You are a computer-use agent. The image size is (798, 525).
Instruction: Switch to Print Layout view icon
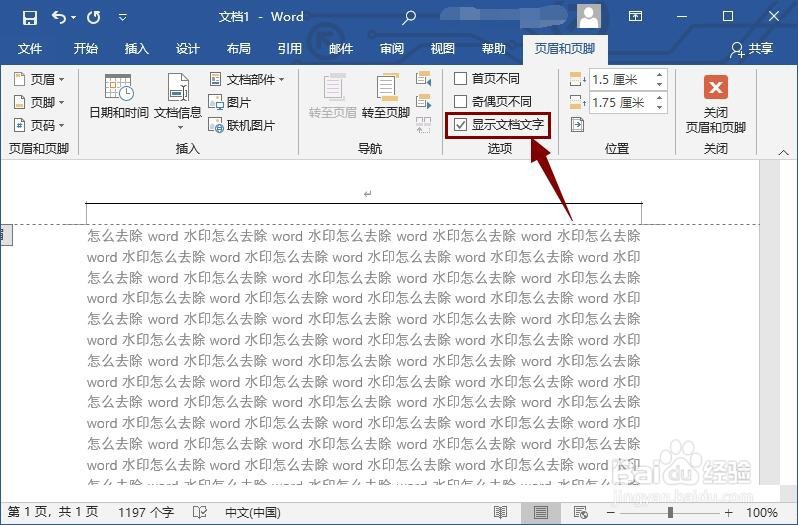[540, 512]
